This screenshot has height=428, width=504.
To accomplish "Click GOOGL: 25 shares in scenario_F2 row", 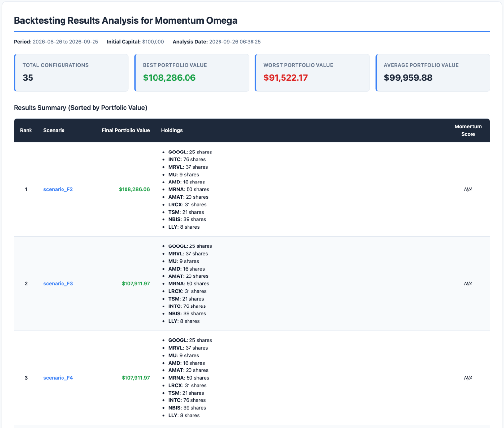I will click(190, 152).
